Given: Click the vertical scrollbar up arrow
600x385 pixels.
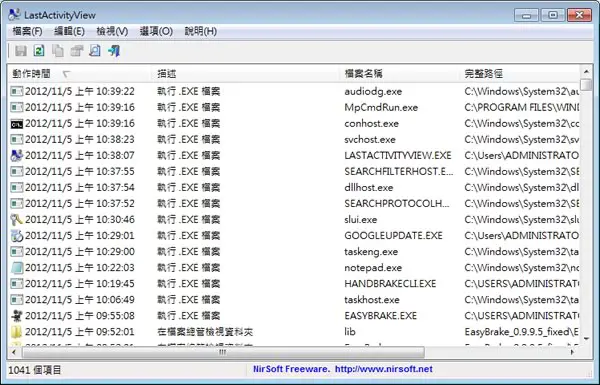Looking at the screenshot, I should (x=586, y=72).
